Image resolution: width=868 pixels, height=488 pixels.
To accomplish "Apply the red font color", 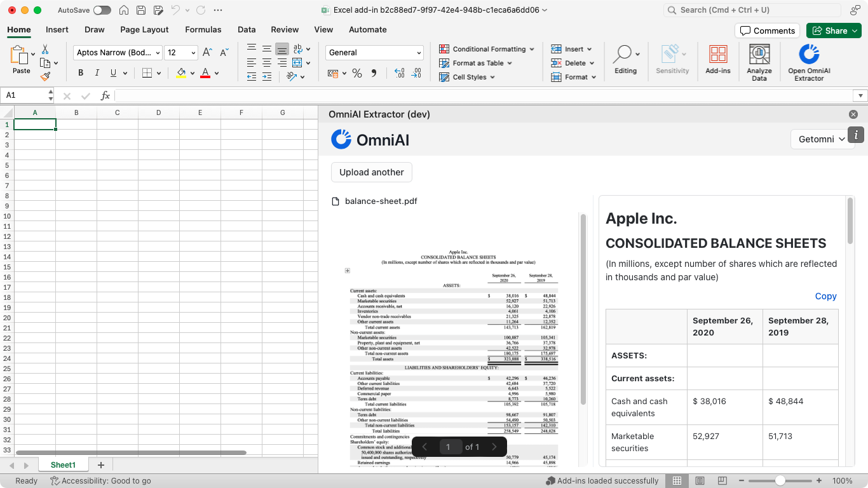I will [205, 73].
